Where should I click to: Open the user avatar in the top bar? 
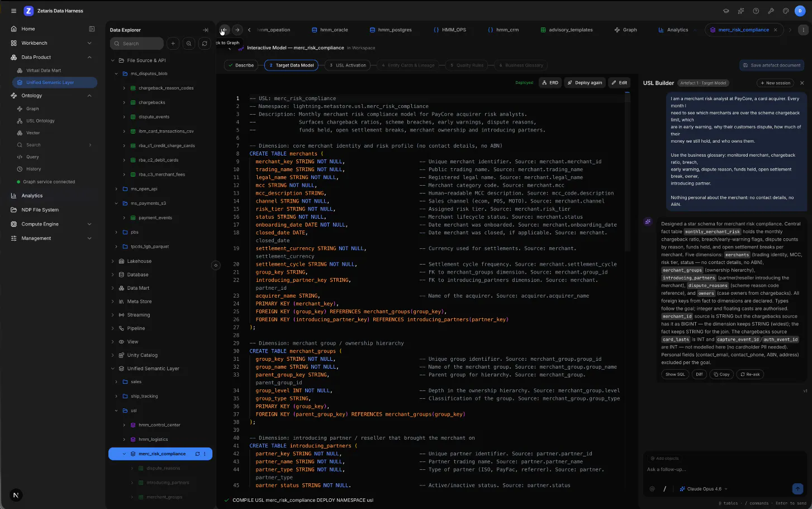pos(801,11)
